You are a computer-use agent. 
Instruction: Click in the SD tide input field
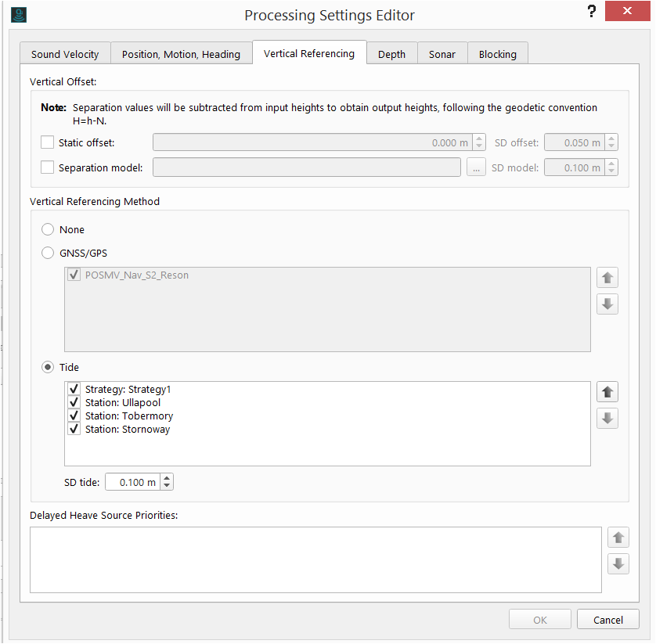(132, 482)
